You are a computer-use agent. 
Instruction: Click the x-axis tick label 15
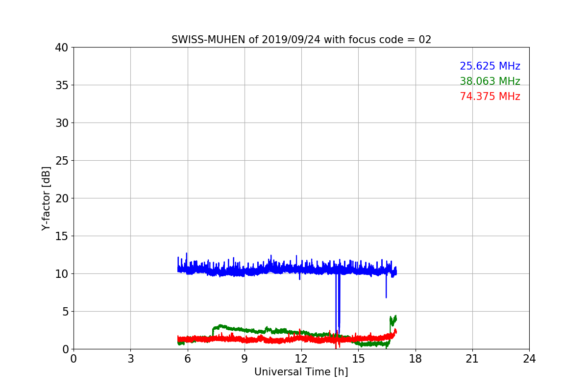point(358,359)
